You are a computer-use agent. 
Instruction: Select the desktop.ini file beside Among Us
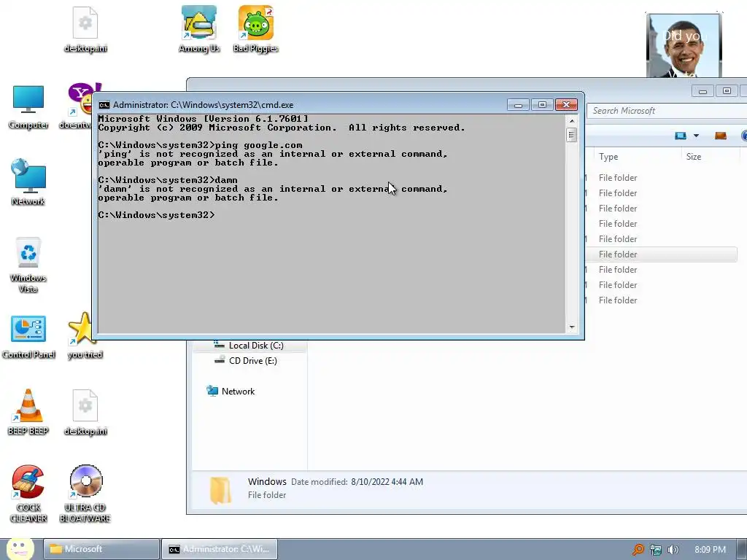[x=85, y=28]
